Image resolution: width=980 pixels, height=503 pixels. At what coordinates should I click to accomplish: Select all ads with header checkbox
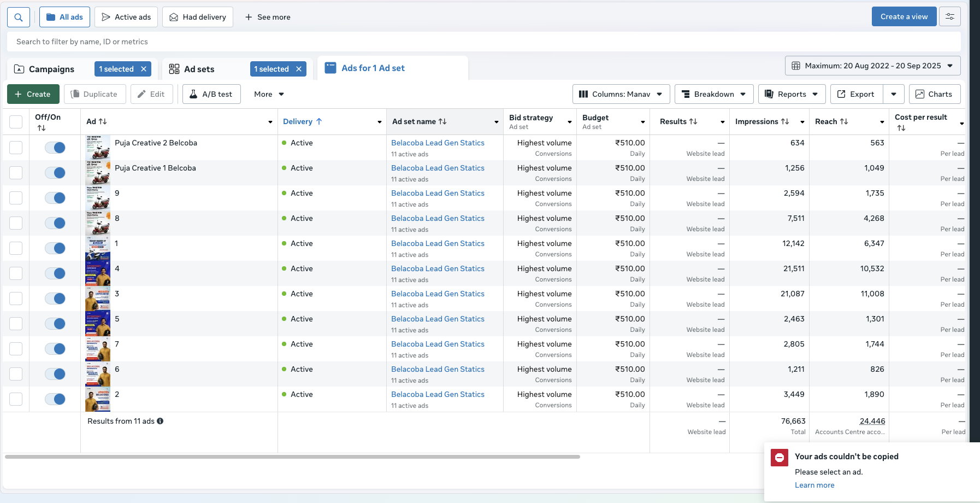tap(15, 121)
